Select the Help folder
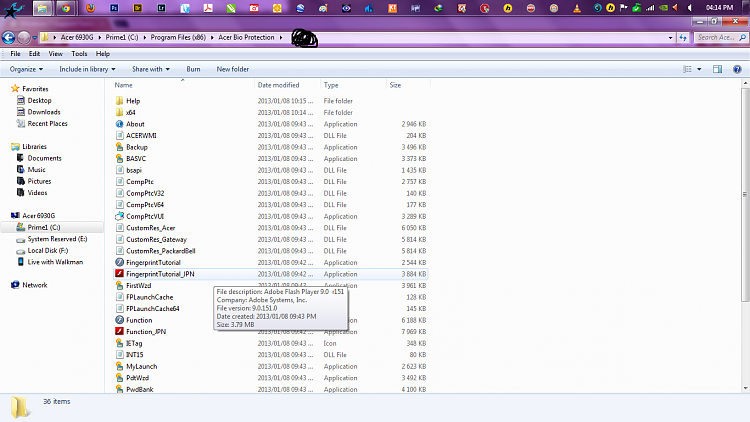 point(133,101)
